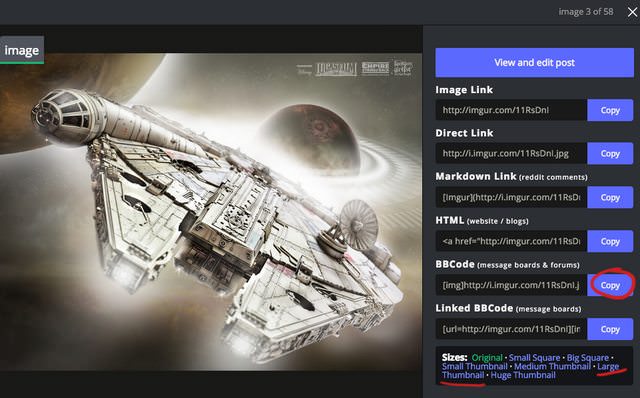Click inside the HTML code field
Viewport: 640px width, 398px height.
(511, 241)
